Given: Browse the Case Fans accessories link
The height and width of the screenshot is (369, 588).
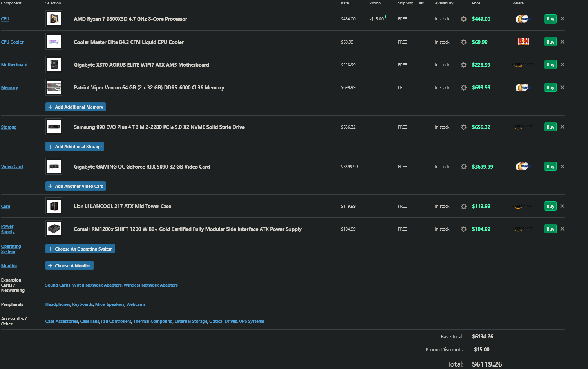Looking at the screenshot, I should [90, 321].
